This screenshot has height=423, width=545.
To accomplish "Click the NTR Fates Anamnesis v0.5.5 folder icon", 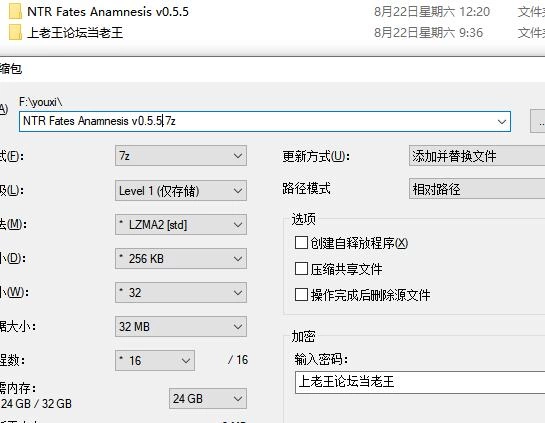I will coord(15,11).
